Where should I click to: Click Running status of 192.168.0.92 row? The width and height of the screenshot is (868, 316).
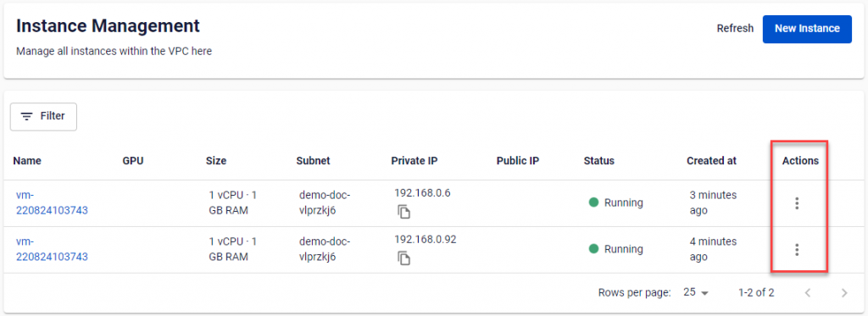[x=616, y=249]
